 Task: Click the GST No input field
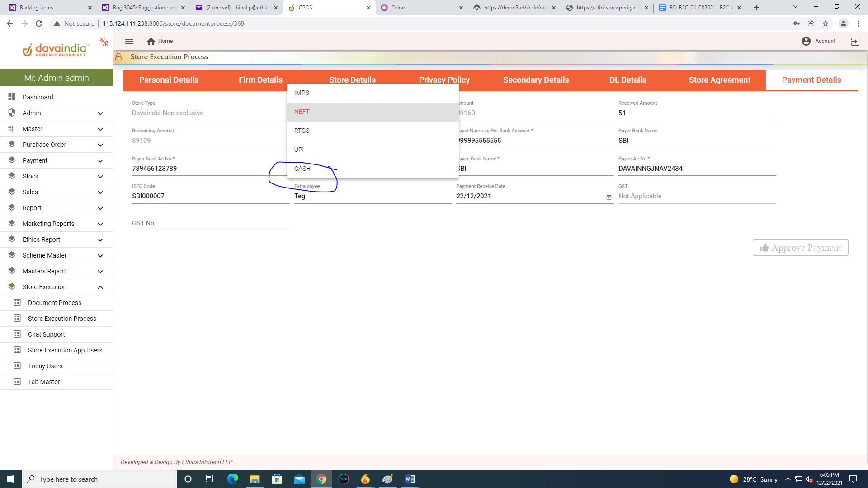point(210,223)
